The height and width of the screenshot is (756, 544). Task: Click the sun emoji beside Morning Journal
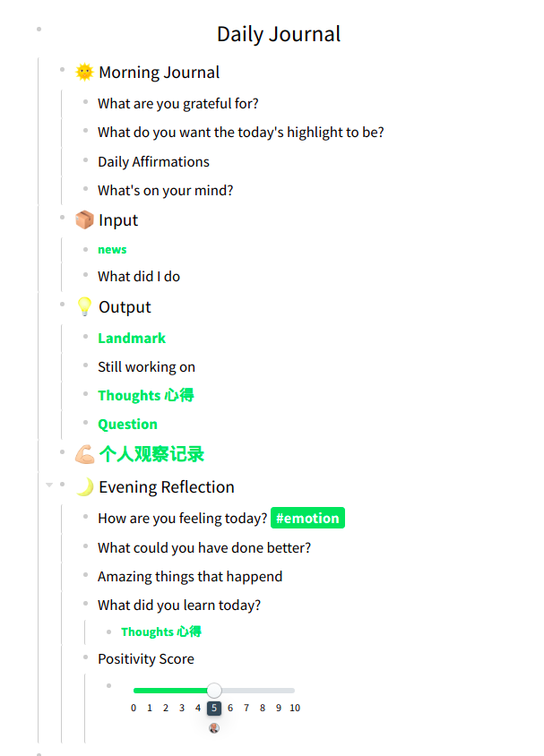(84, 73)
